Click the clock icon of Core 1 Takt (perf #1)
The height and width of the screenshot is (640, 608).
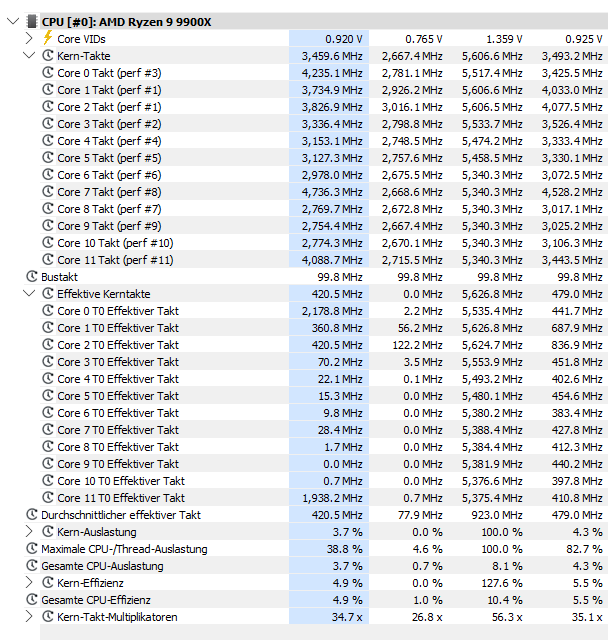[x=48, y=89]
